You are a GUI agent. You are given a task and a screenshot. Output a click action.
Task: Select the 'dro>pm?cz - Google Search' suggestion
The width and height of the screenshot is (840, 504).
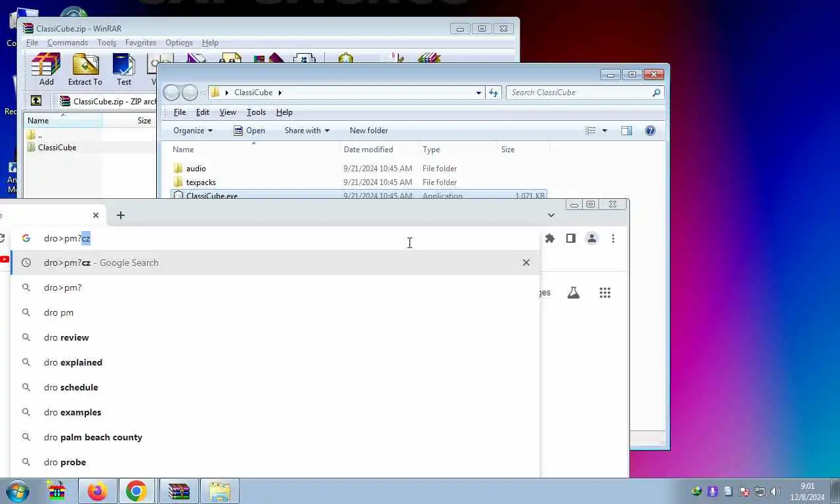pyautogui.click(x=275, y=262)
